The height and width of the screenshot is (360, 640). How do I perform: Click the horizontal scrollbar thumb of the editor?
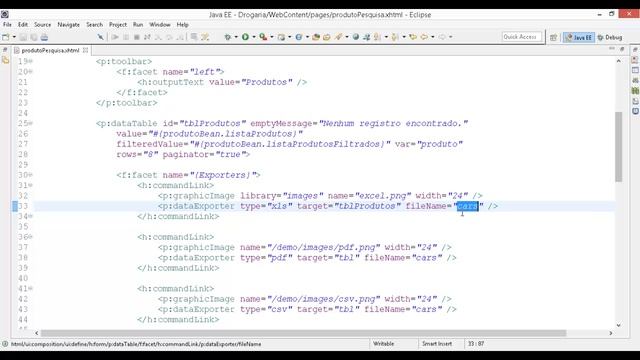click(x=303, y=333)
